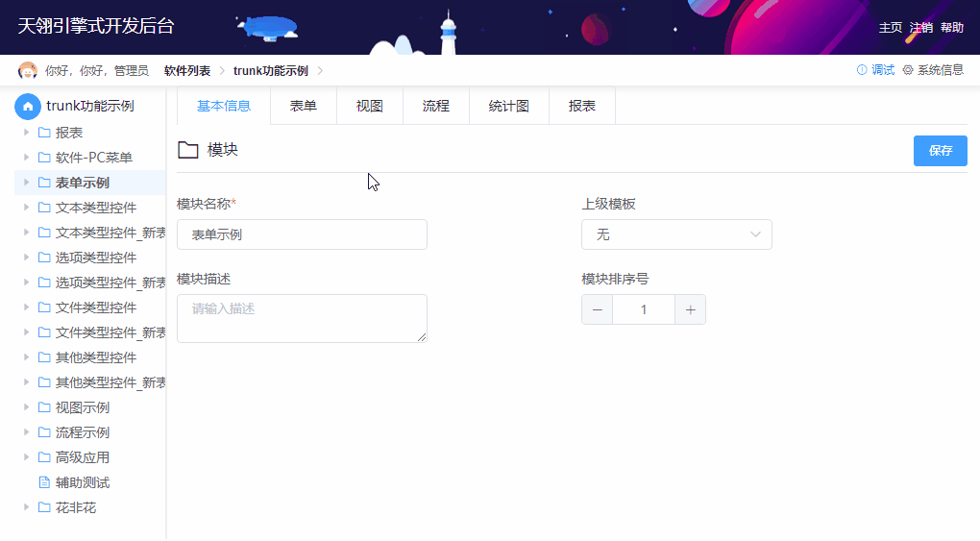Increase 模块排序号 with plus button
The image size is (980, 541).
click(690, 309)
